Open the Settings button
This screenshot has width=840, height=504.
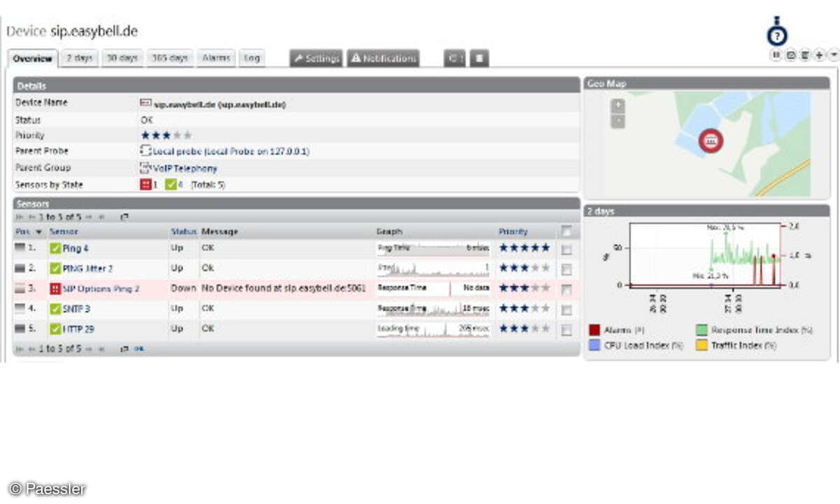point(316,58)
